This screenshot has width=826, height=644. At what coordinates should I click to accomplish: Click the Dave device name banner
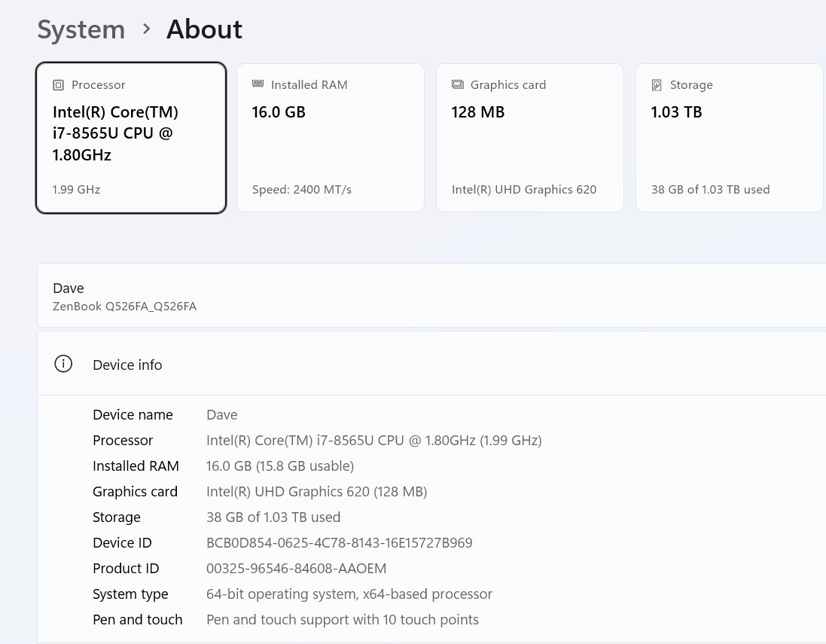[431, 296]
